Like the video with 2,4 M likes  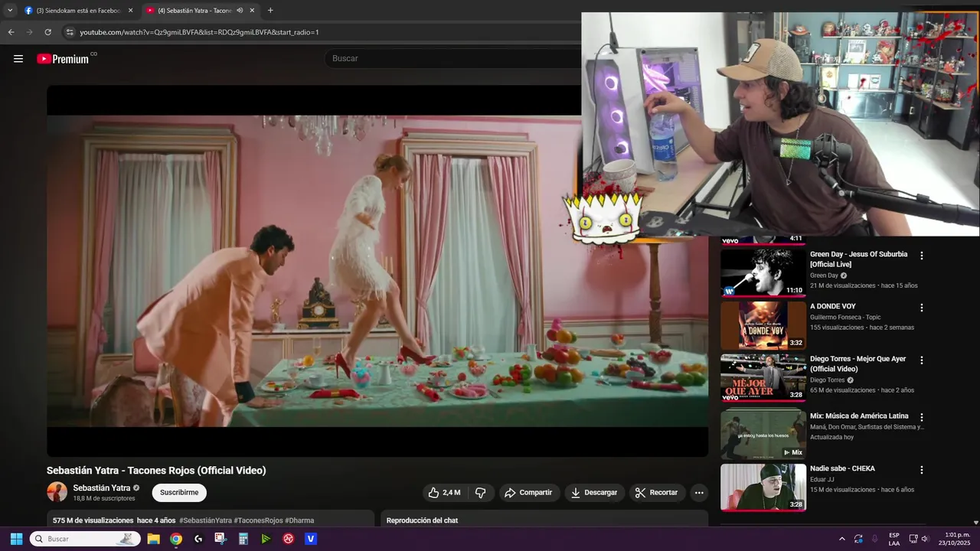[x=444, y=493]
